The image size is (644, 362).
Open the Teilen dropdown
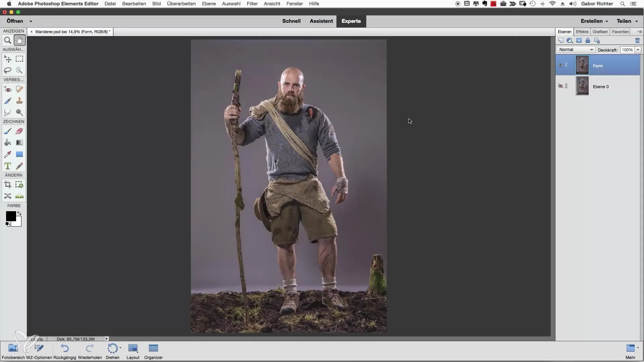[x=627, y=21]
